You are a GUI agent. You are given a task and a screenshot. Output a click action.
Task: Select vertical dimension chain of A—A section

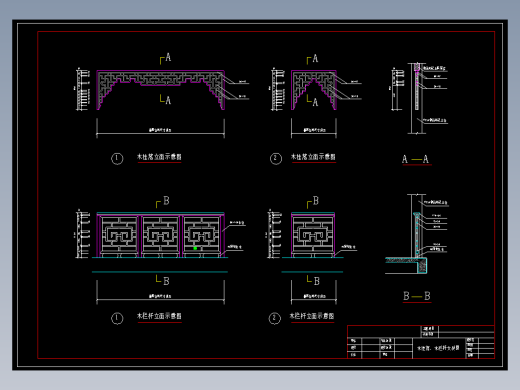(x=396, y=89)
